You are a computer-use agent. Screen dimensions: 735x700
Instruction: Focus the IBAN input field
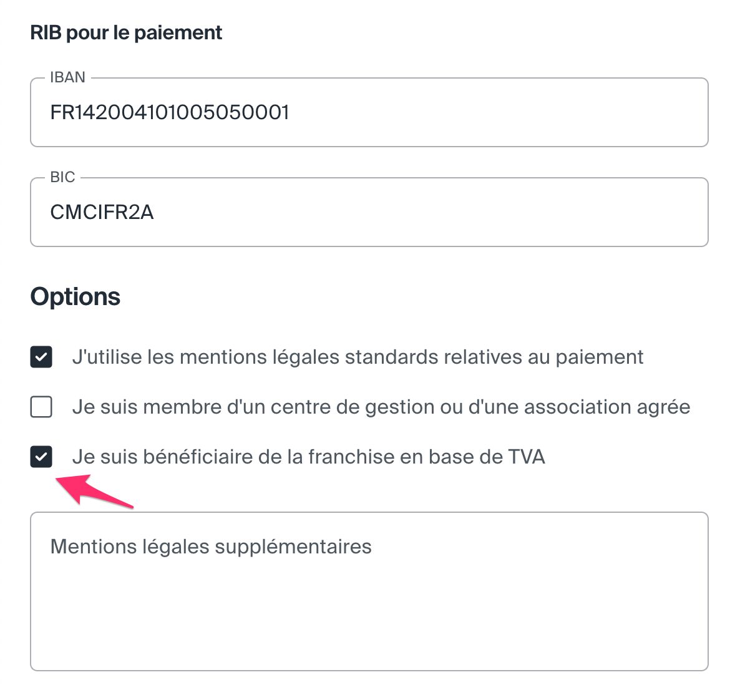[x=369, y=112]
